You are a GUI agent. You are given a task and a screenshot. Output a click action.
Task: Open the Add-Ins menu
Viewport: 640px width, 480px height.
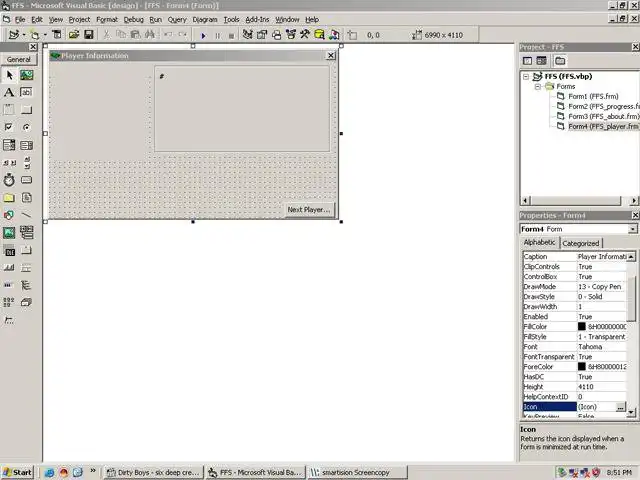(x=257, y=19)
